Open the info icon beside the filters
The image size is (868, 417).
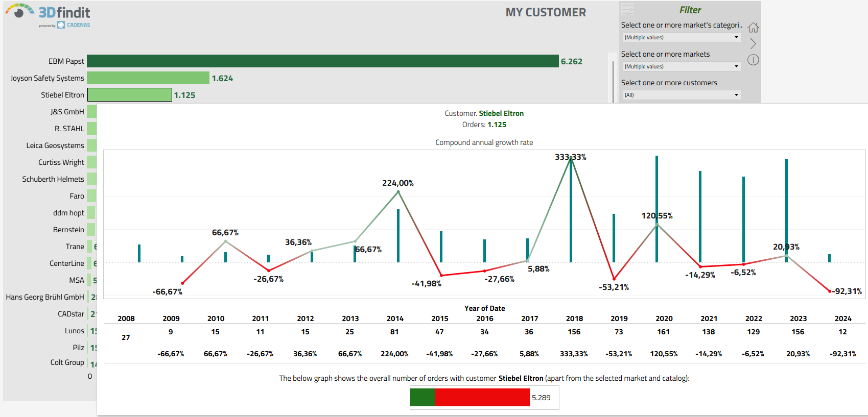(x=753, y=60)
